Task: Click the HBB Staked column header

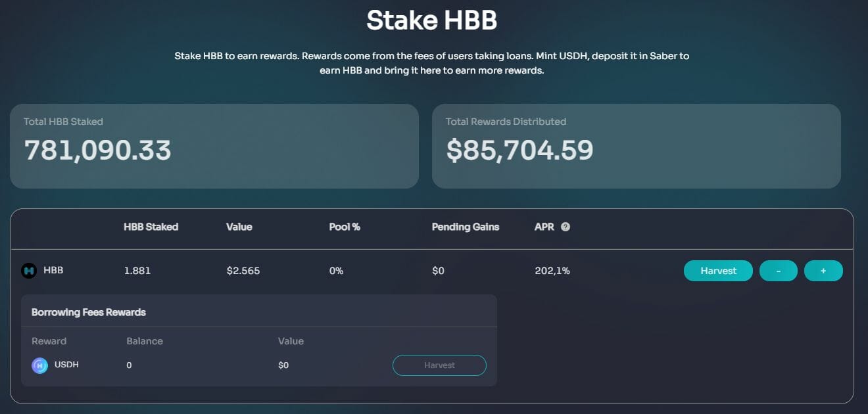Action: coord(151,227)
